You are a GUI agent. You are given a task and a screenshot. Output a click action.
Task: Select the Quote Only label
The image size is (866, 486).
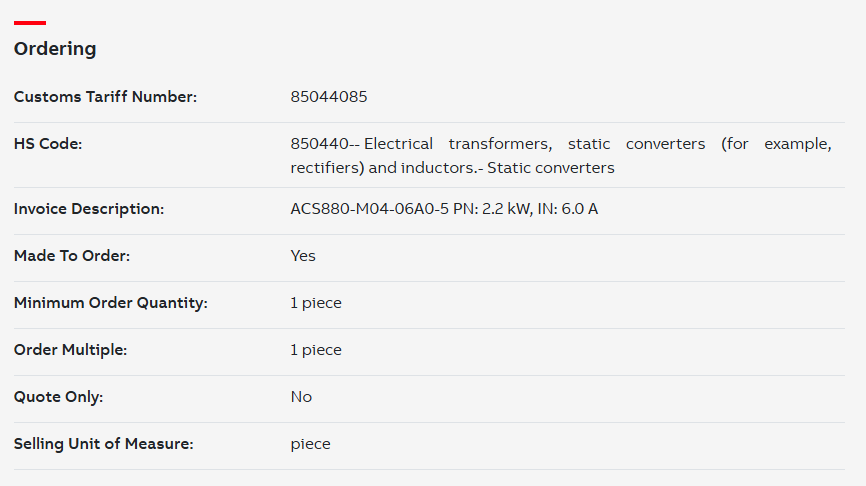click(58, 397)
